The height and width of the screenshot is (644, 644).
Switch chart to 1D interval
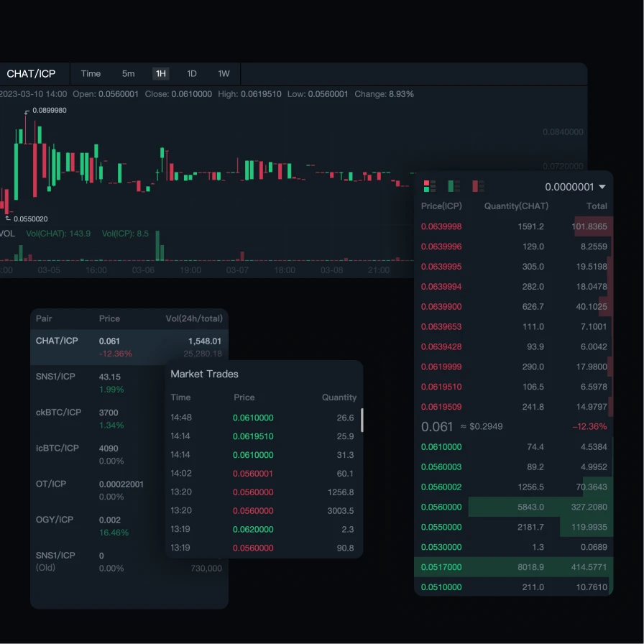click(192, 74)
